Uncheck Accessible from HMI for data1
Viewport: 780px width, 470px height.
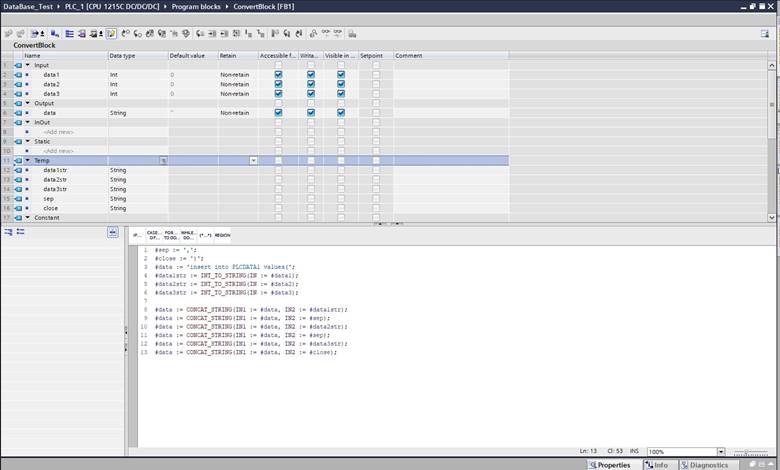click(278, 75)
